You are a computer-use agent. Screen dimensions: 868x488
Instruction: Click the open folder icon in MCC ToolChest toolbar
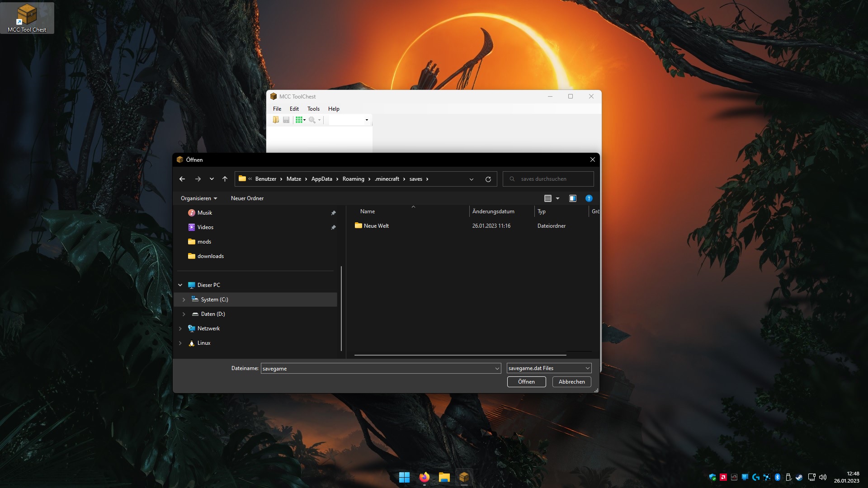[x=276, y=120]
